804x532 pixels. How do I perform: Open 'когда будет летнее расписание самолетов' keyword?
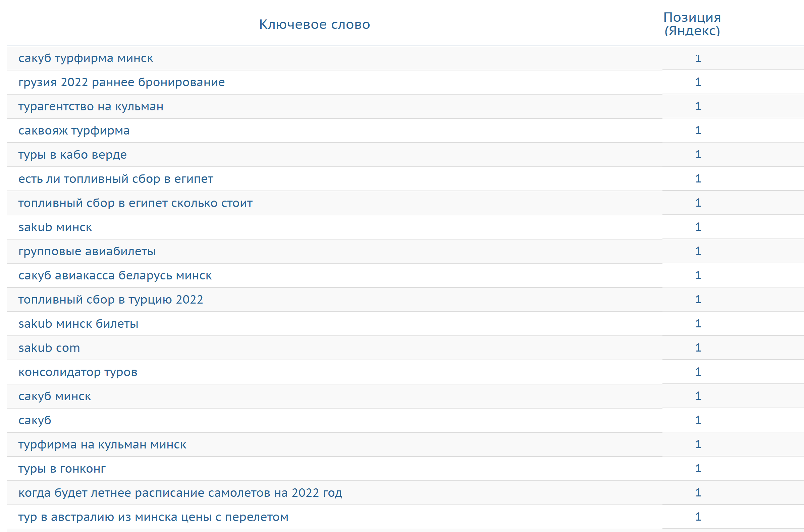[x=180, y=493]
